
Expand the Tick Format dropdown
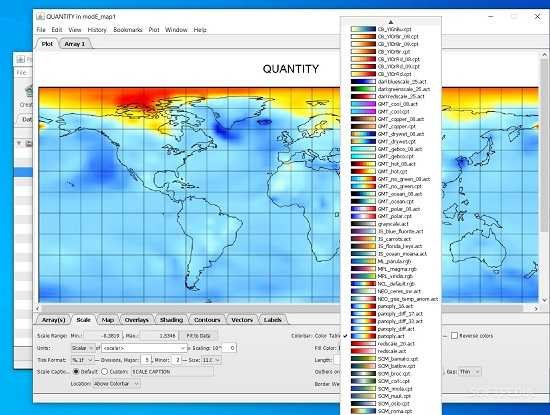click(82, 360)
